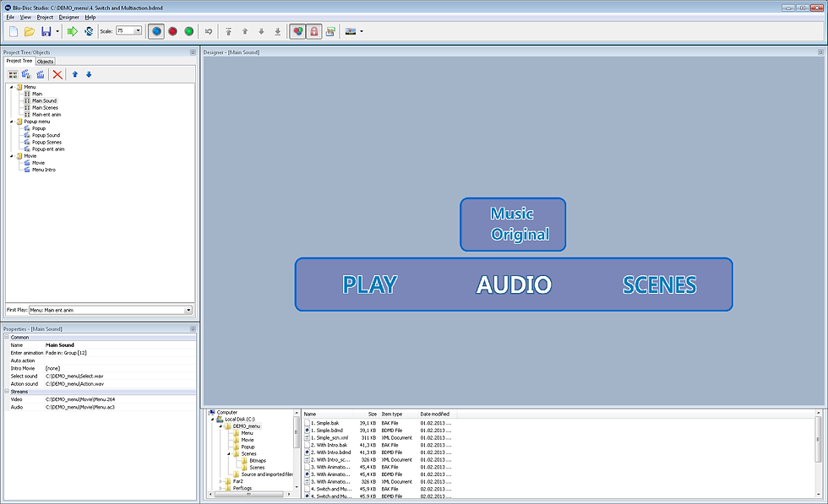
Task: Click the green arrow build icon
Action: pos(73,32)
